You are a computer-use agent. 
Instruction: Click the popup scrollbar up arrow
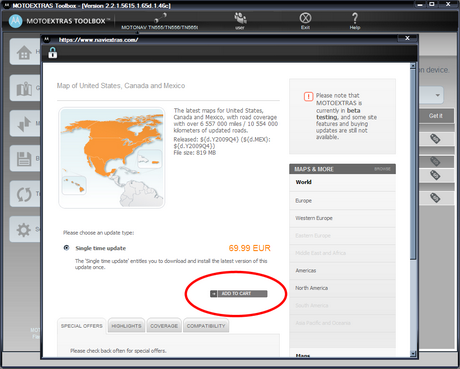(413, 66)
